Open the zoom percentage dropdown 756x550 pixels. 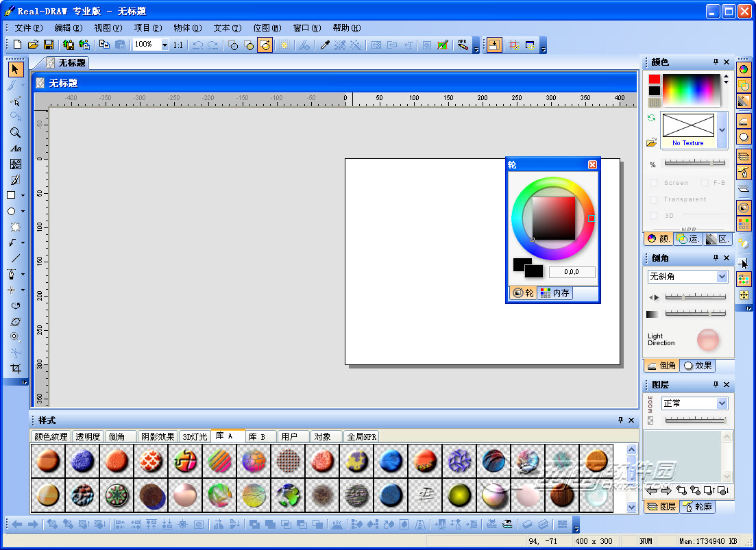163,45
